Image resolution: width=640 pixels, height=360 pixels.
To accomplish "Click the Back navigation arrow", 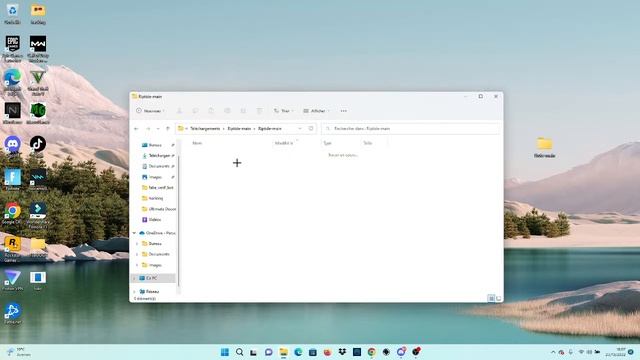I will click(136, 129).
